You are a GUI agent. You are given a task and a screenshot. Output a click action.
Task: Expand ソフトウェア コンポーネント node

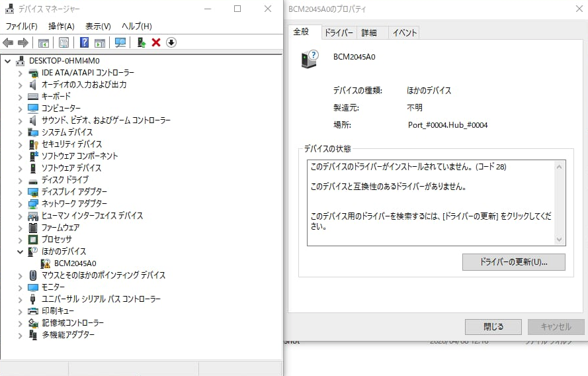21,156
